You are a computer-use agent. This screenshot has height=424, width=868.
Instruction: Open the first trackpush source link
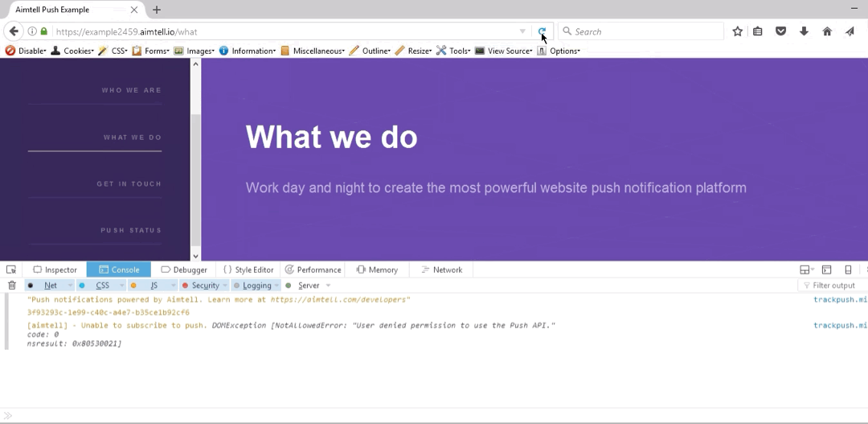[840, 299]
